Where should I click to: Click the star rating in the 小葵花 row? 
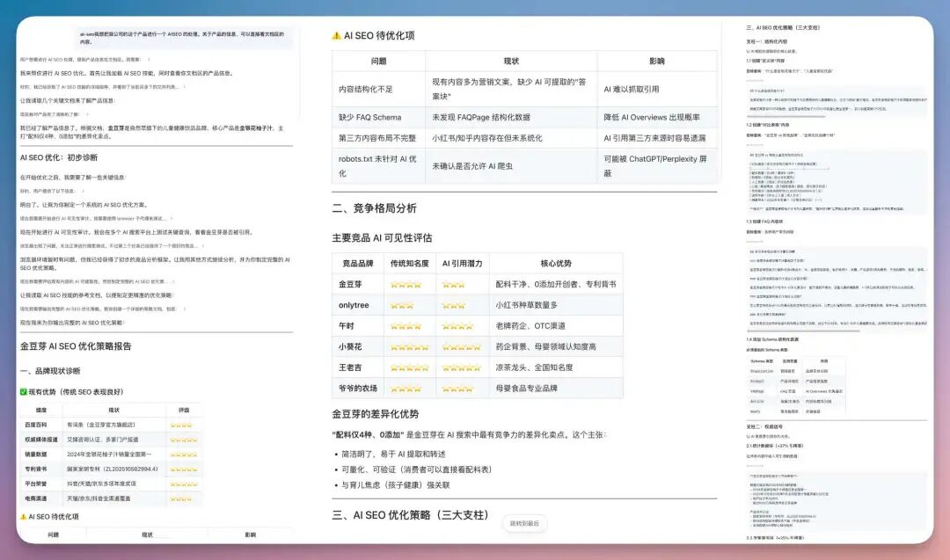[x=408, y=346]
